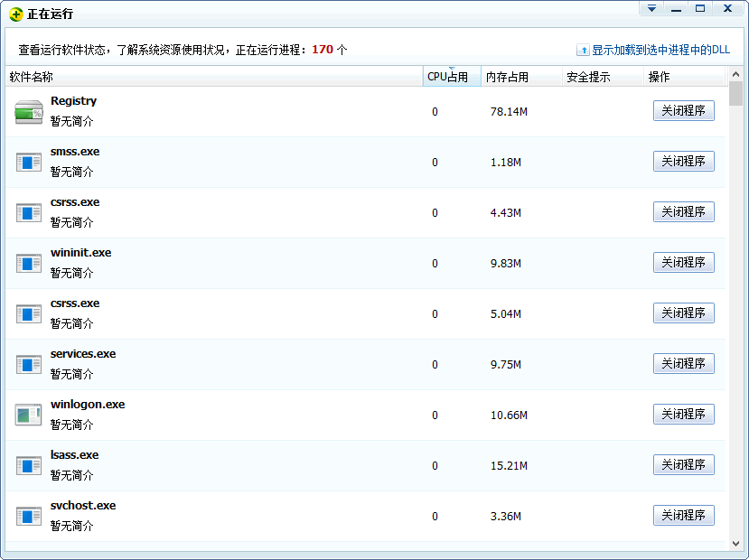Select the services.exe process icon
The height and width of the screenshot is (560, 749).
click(x=29, y=365)
